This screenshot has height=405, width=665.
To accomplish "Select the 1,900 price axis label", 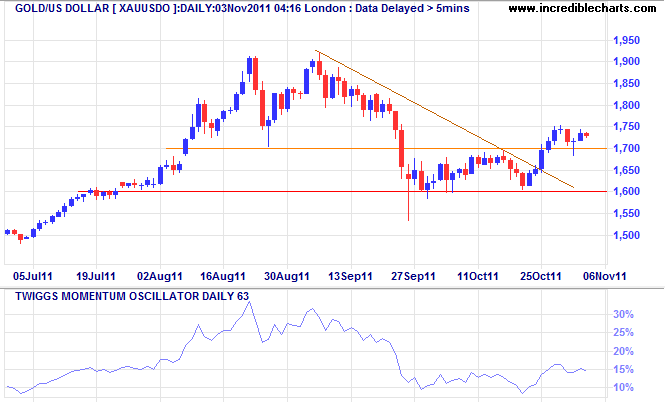I will pyautogui.click(x=626, y=61).
